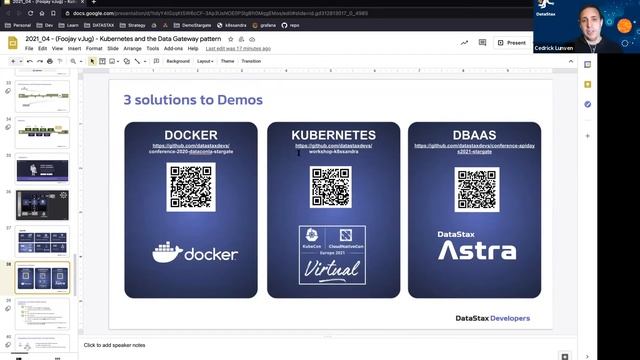The image size is (640, 360).
Task: Bookmark this page in browser toolbar
Action: [53, 13]
